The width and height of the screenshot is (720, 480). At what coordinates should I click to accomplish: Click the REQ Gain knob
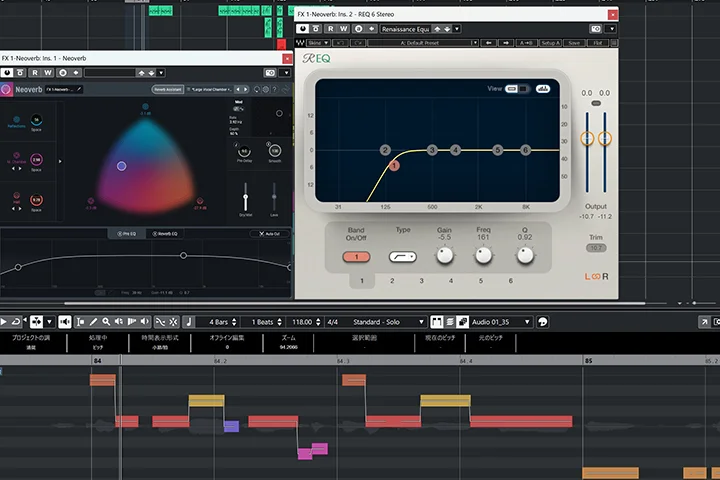click(444, 255)
